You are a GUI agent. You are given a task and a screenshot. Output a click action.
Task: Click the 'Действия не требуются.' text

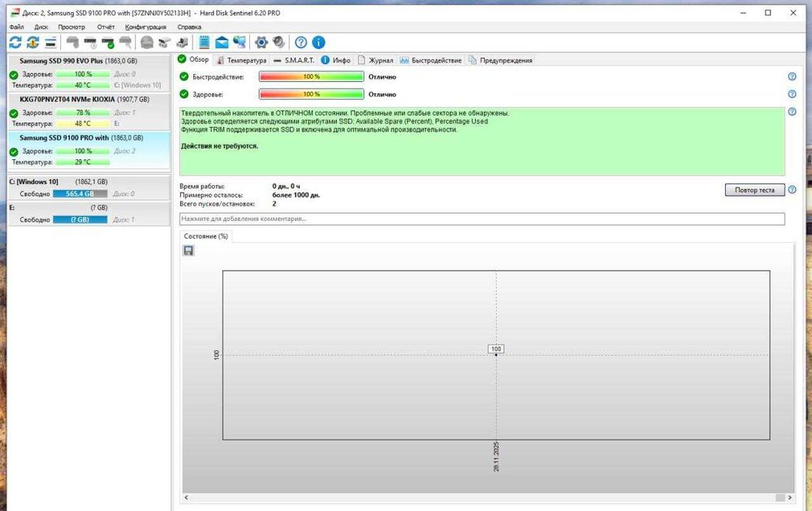point(219,146)
